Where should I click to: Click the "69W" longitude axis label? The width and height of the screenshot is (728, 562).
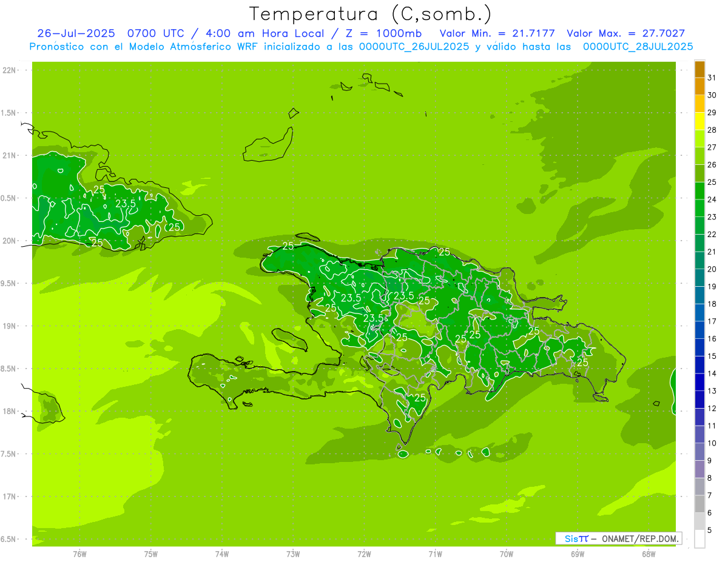pyautogui.click(x=578, y=554)
